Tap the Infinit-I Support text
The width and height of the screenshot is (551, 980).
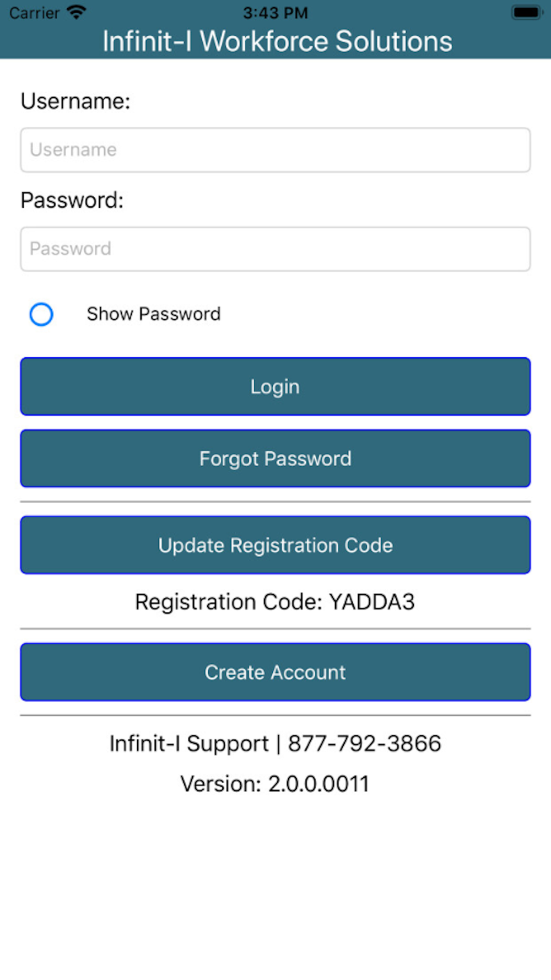tap(189, 744)
